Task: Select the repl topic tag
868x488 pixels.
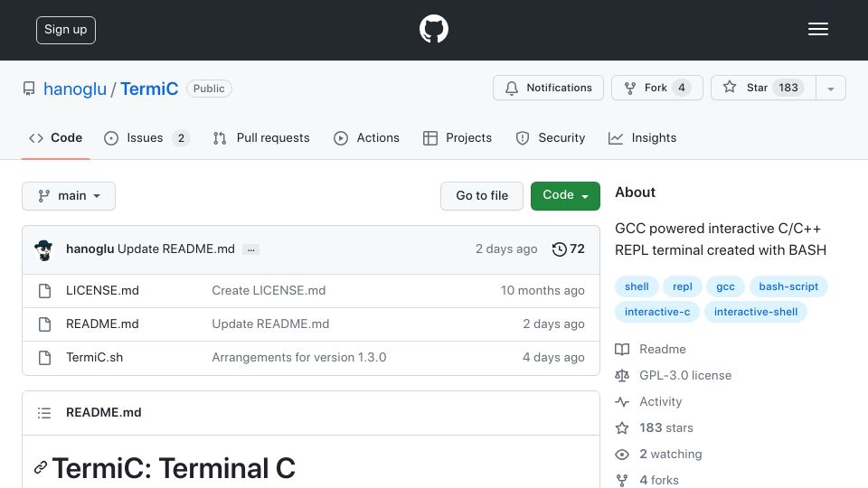Action: [682, 286]
